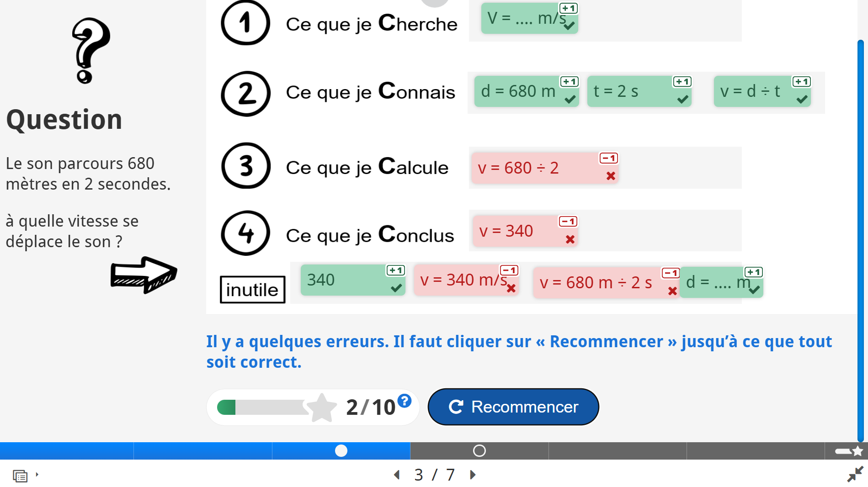Exit fullscreen using the collapse arrows icon
This screenshot has height=487, width=868.
pos(855,474)
